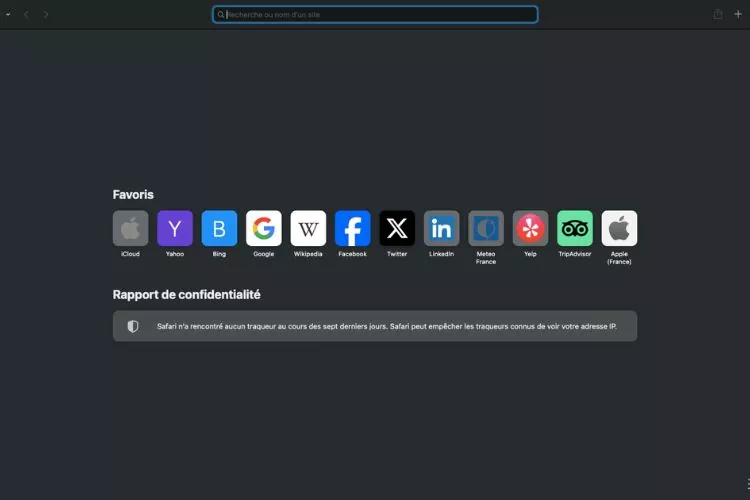
Task: Open the iCloud favorite
Action: tap(131, 228)
